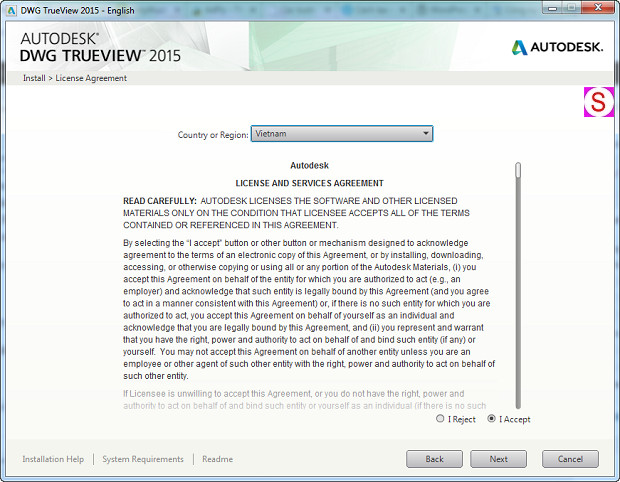Minimize the installer window
The width and height of the screenshot is (620, 482).
pyautogui.click(x=553, y=8)
